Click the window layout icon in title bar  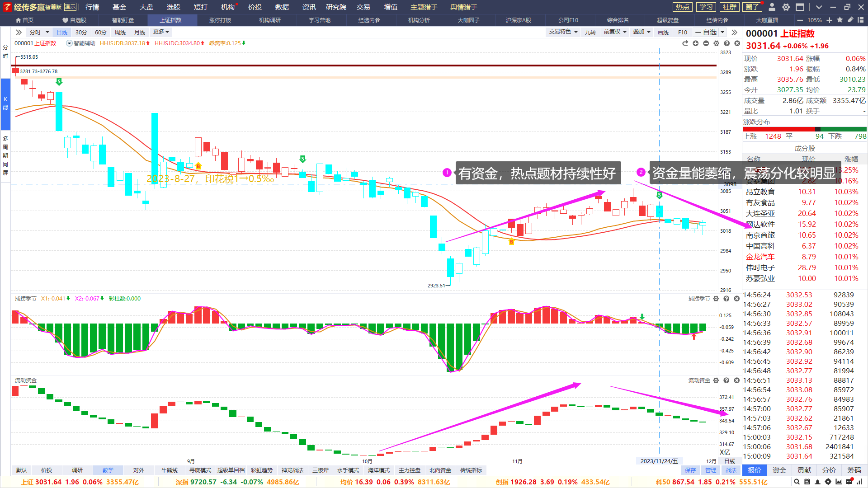[800, 7]
